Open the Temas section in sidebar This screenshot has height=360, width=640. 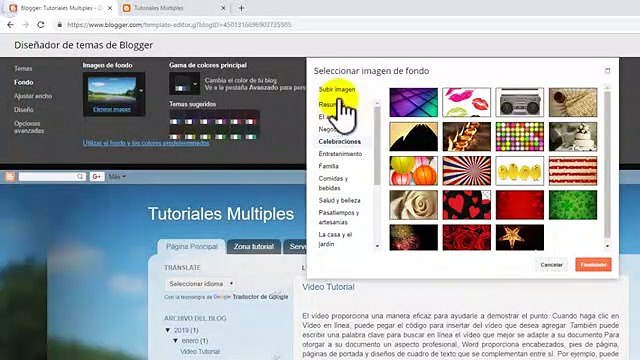click(x=23, y=69)
